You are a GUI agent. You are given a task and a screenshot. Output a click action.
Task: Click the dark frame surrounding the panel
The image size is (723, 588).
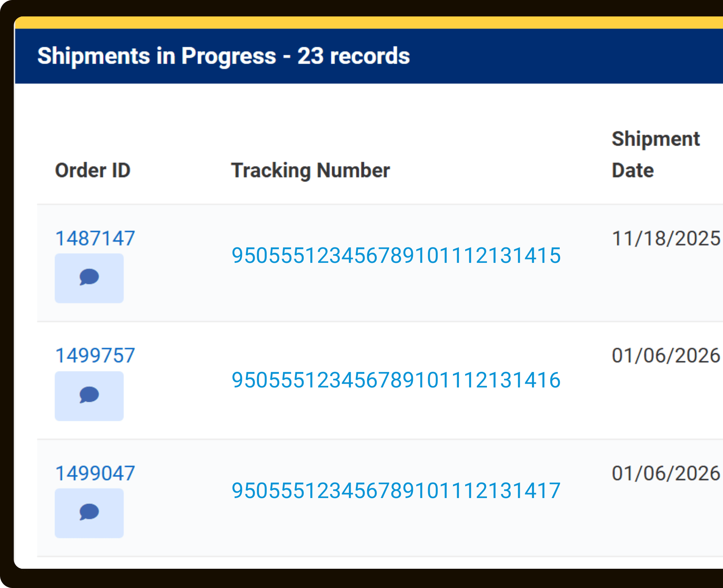(350, 579)
